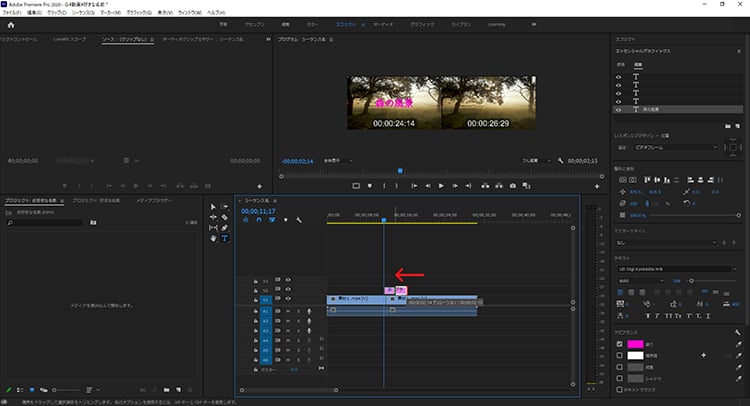Click the white stroke color swatch

(635, 355)
